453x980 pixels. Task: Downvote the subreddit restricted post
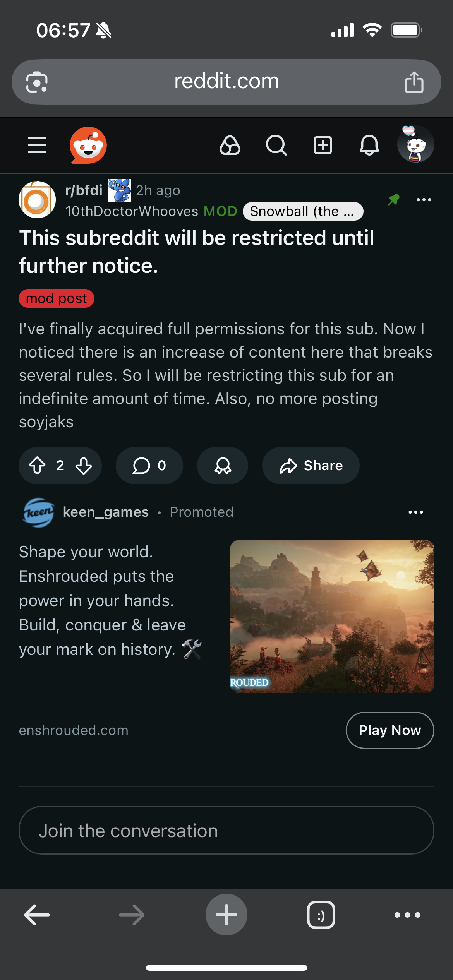pyautogui.click(x=84, y=466)
